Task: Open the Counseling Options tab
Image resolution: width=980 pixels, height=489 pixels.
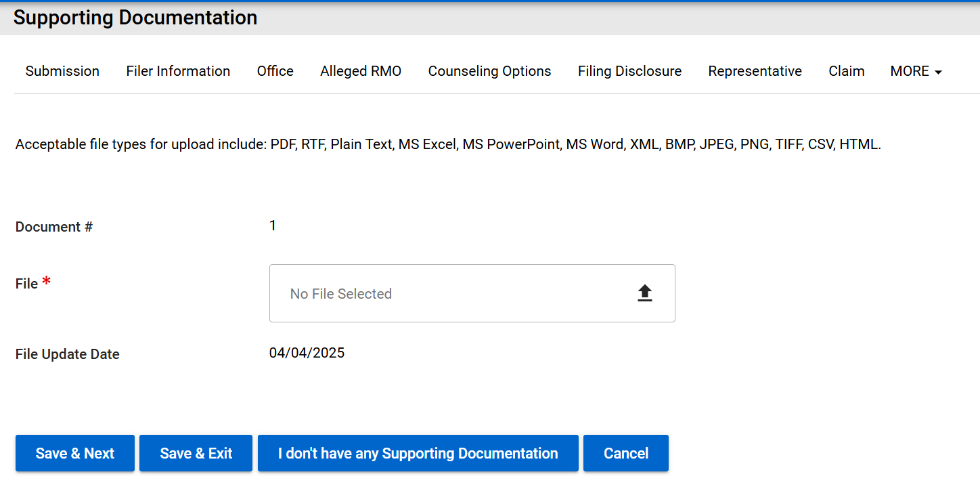Action: [489, 71]
